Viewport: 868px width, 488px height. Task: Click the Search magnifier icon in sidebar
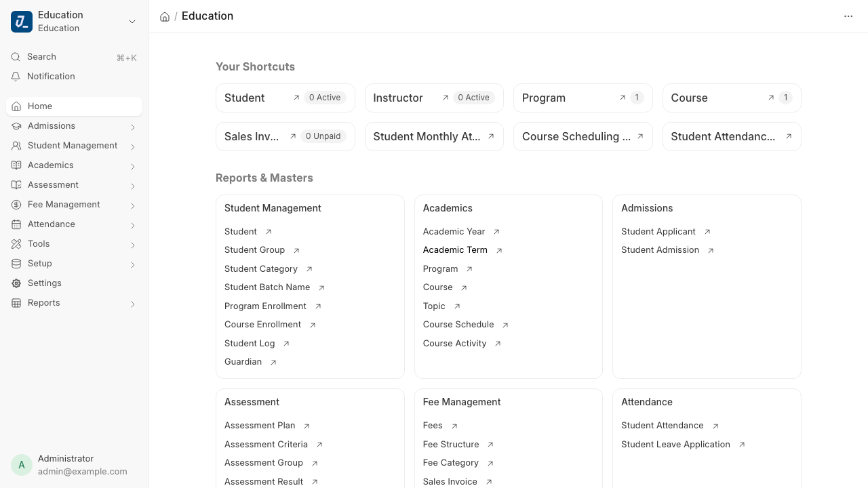[16, 57]
